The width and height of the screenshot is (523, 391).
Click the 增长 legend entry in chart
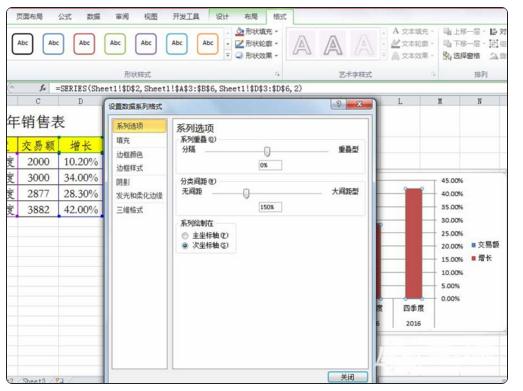tap(482, 258)
